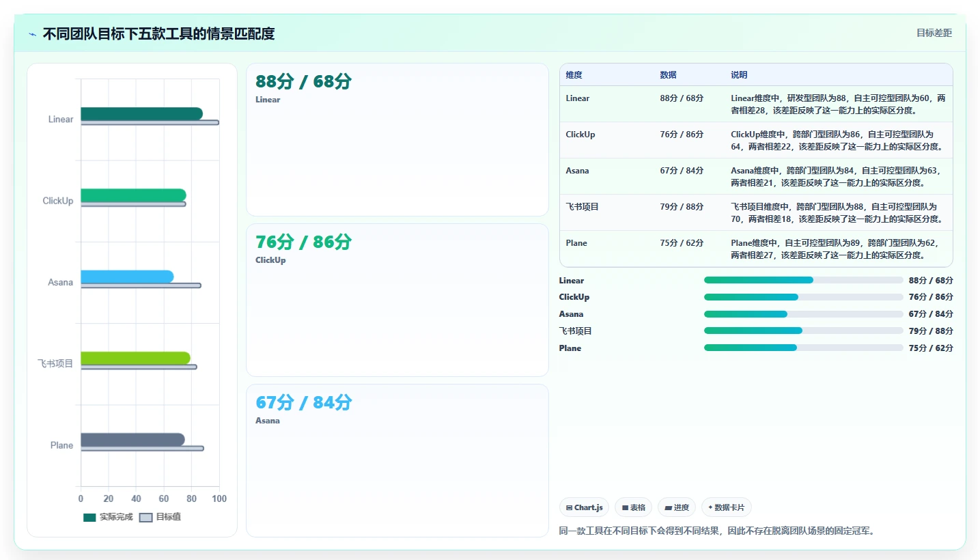Click the Asana label on the chart's y-axis
This screenshot has width=980, height=560.
pos(60,283)
